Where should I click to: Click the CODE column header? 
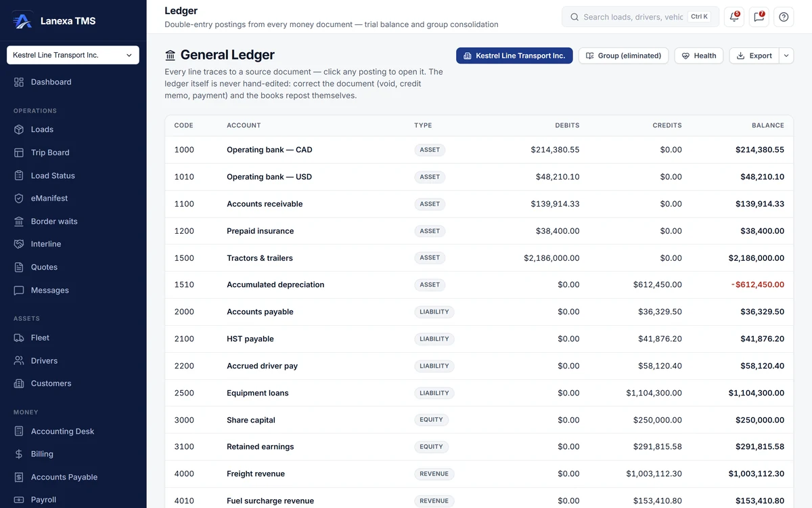(183, 125)
